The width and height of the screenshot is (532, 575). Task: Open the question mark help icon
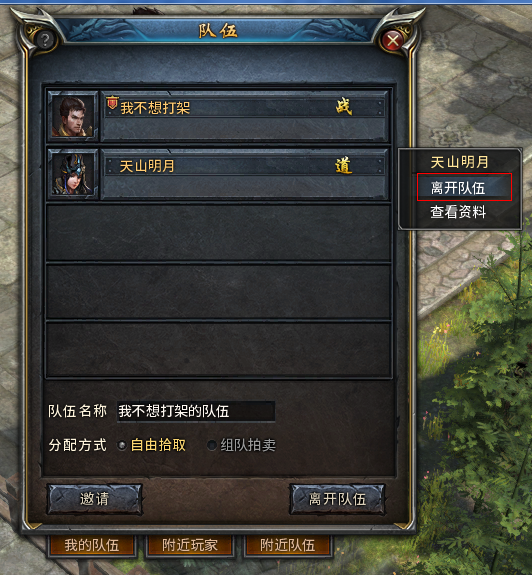coord(45,40)
